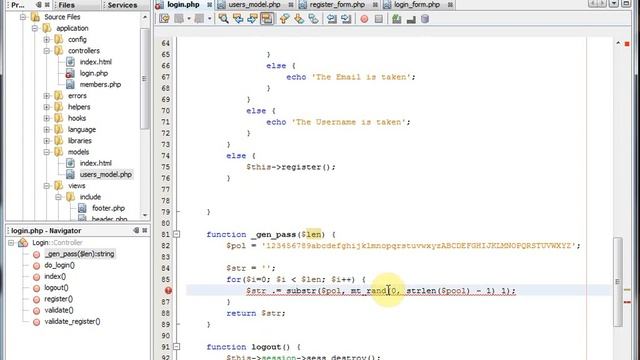Select the Projects (Pr...) panel tab
This screenshot has height=360, width=640.
coord(18,5)
